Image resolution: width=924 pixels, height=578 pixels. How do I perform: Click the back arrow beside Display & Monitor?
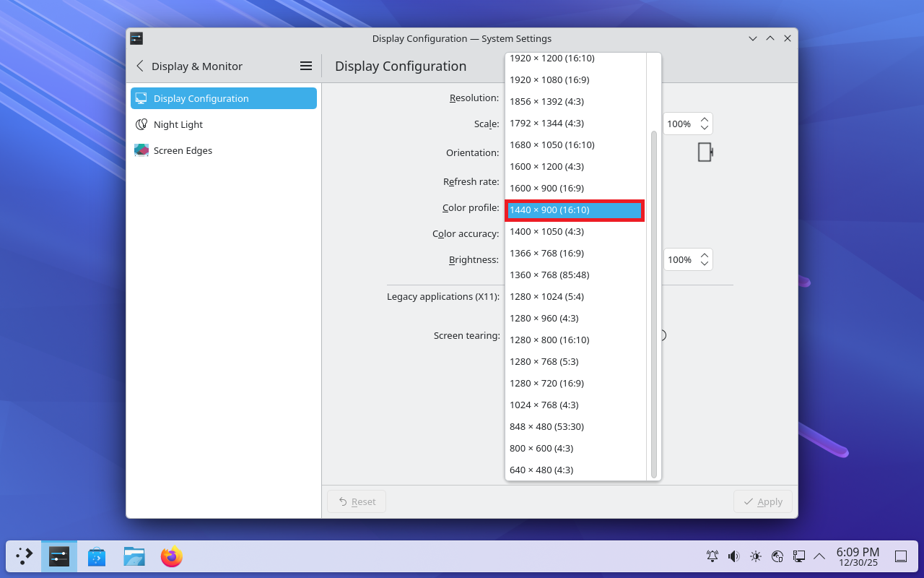point(140,66)
